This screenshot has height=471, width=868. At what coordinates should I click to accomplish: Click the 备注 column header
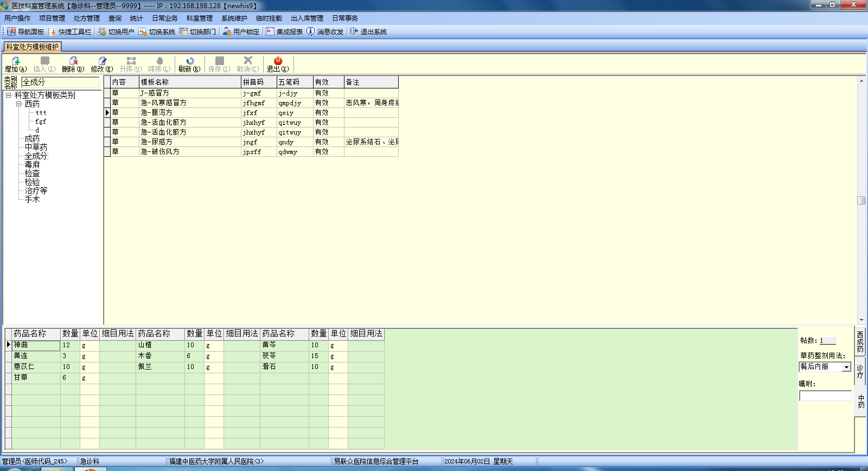click(372, 82)
